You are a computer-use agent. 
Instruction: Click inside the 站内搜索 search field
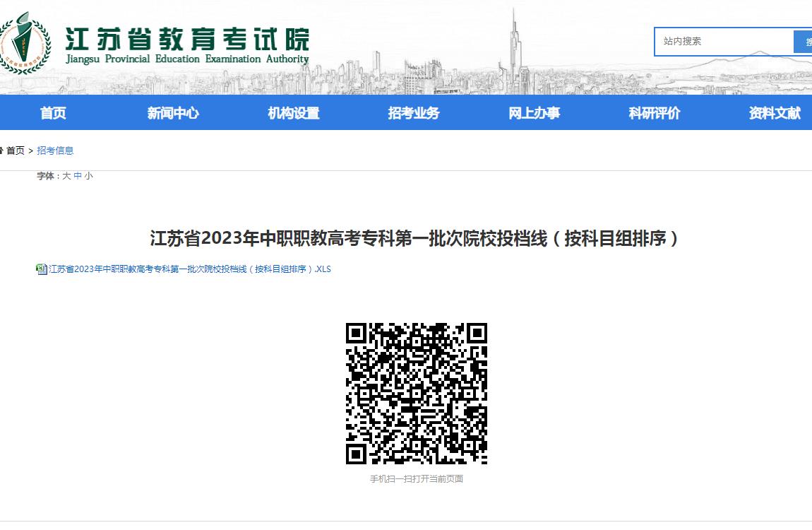point(724,42)
